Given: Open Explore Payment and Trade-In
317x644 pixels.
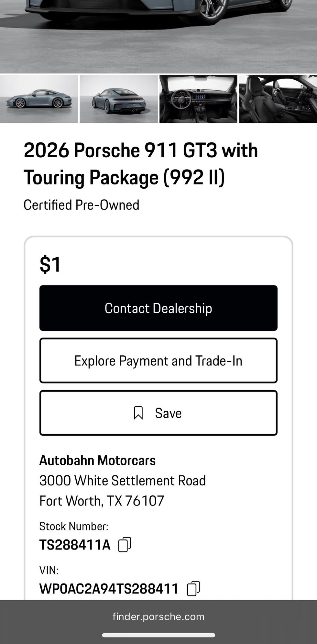Looking at the screenshot, I should 158,361.
